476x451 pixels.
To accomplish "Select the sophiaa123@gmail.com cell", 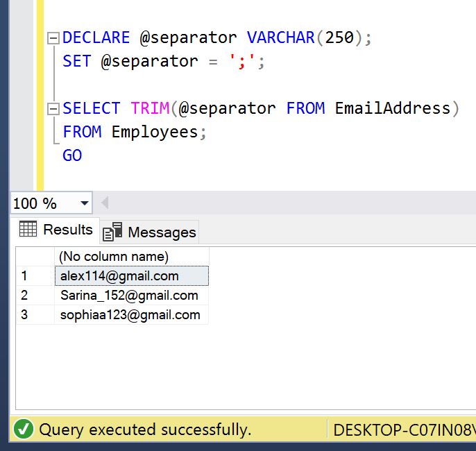I will tap(131, 315).
